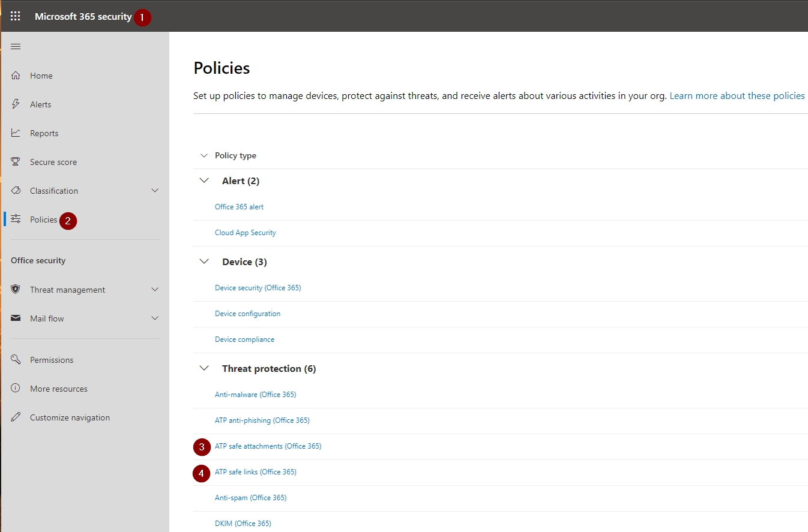Click the Secure score trophy icon
The image size is (808, 532).
(x=16, y=162)
